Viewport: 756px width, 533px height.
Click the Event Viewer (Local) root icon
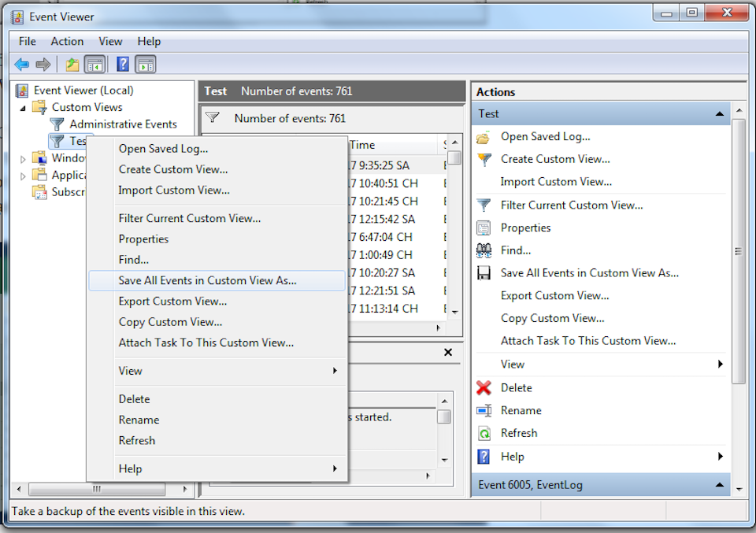point(22,90)
